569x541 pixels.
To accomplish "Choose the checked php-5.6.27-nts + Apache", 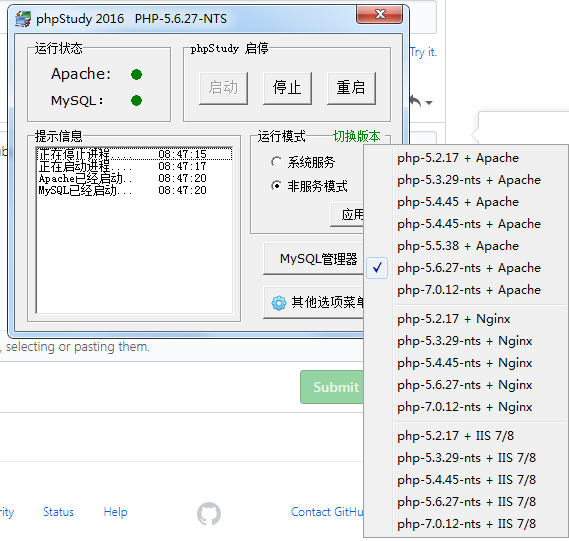I will tap(466, 268).
